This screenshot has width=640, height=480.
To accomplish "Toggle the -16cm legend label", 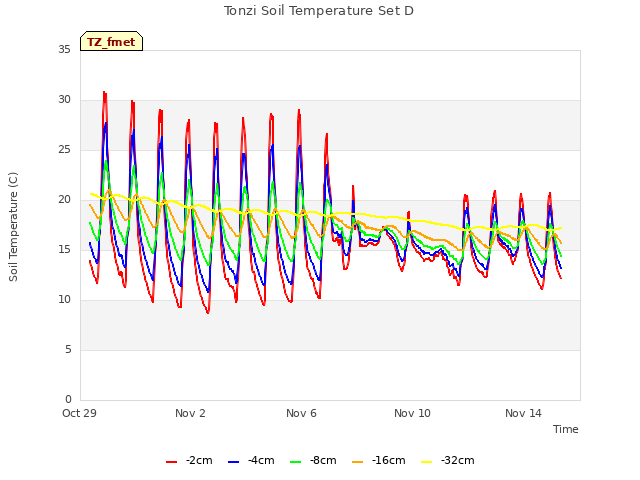I will [389, 460].
